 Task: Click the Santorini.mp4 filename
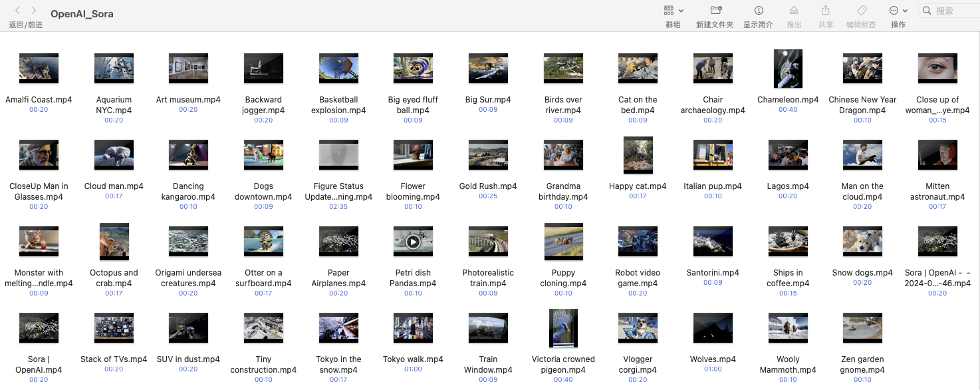tap(713, 273)
